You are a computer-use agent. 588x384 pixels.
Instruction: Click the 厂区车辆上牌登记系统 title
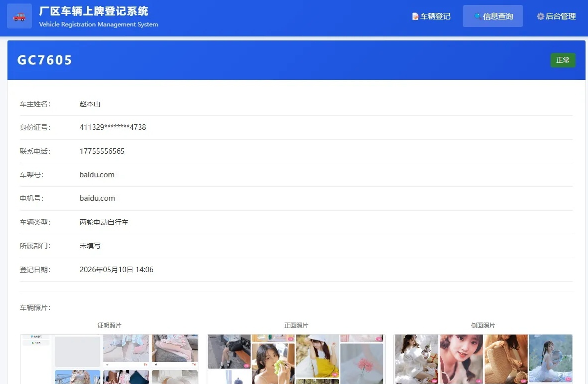click(x=94, y=11)
